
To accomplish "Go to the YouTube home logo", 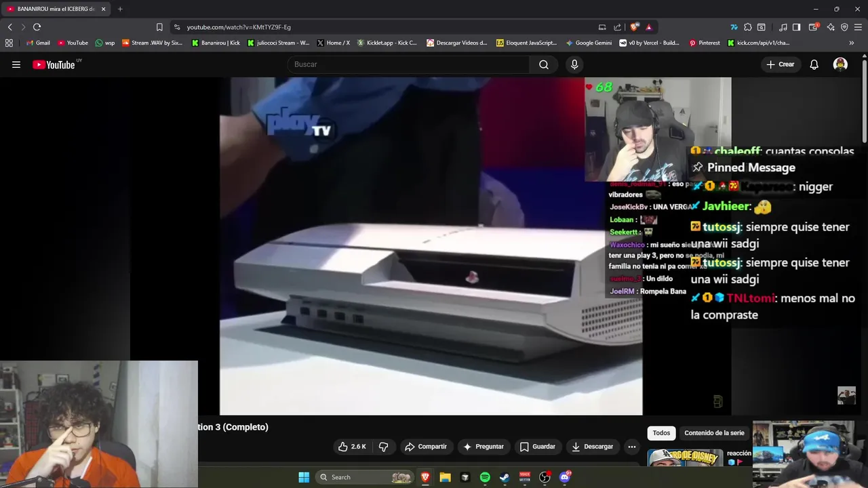I will (x=54, y=64).
